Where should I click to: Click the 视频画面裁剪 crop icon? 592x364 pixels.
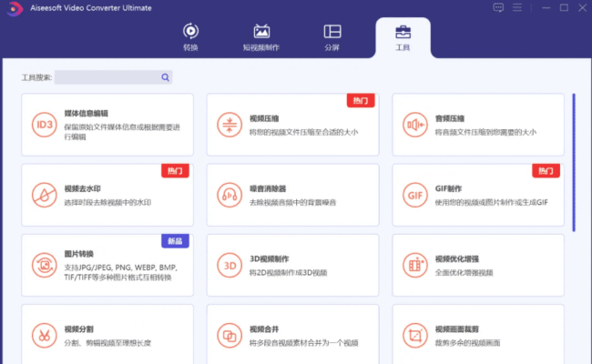[x=414, y=334]
